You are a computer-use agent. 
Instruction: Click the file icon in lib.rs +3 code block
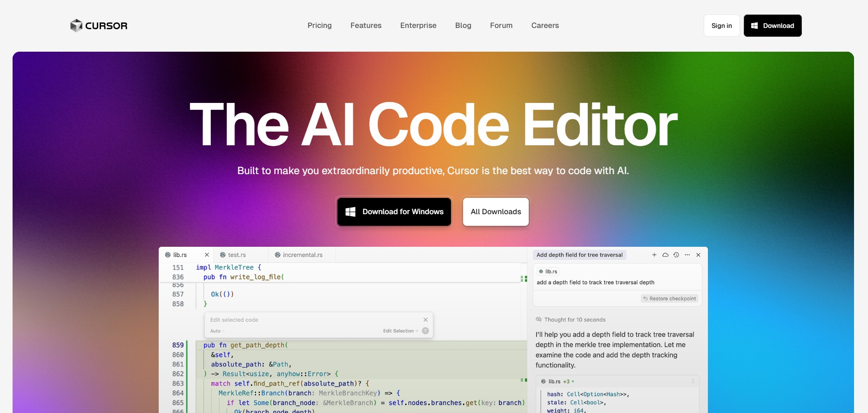point(543,381)
